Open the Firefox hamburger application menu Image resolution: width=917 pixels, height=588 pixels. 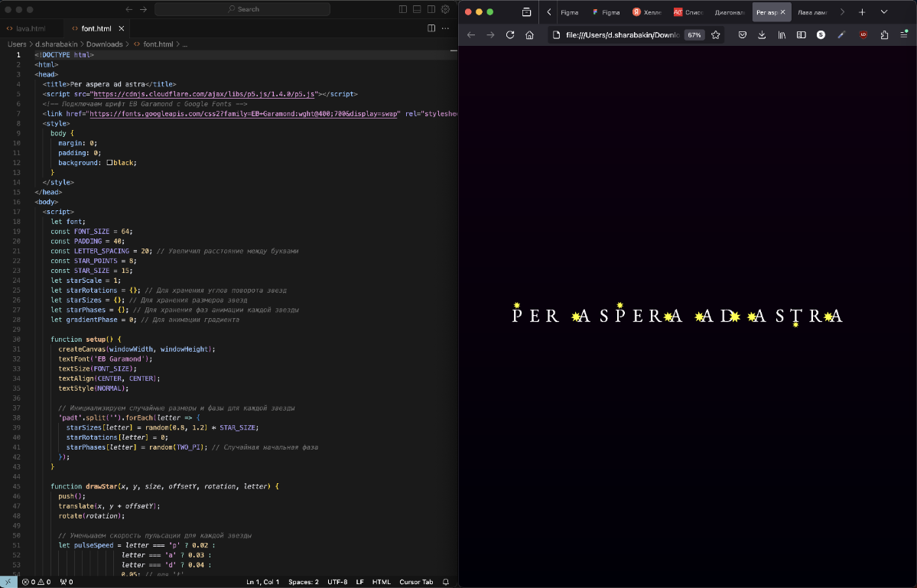903,34
